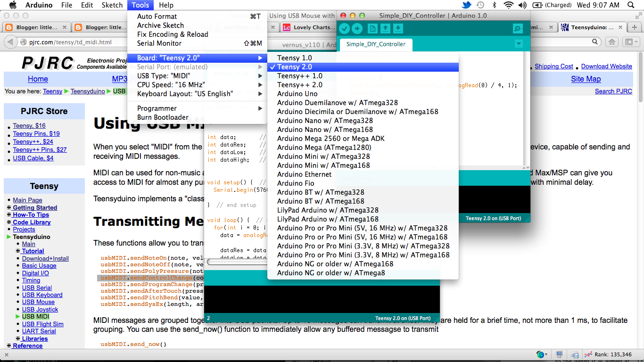Expand the Code Library tree node

coord(9,222)
